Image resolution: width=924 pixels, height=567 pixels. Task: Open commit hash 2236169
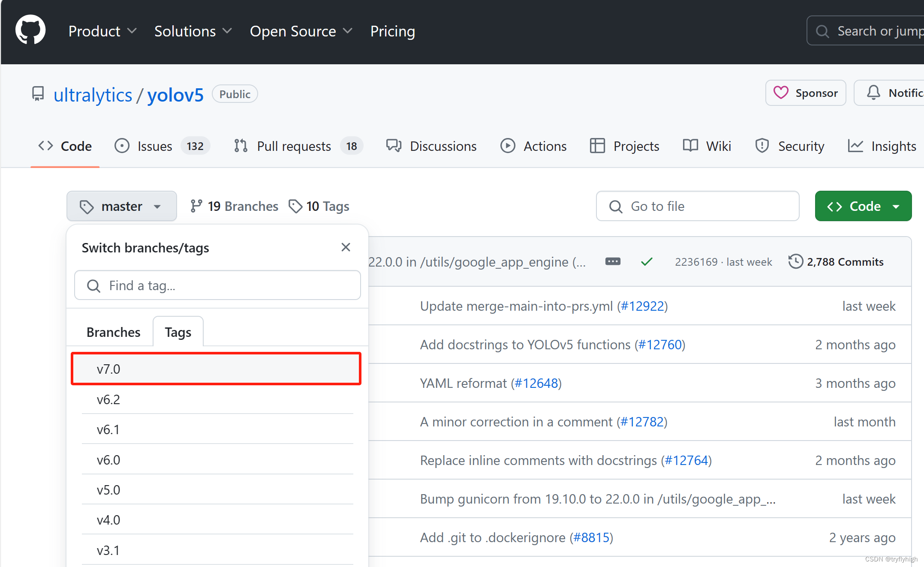[x=696, y=262]
